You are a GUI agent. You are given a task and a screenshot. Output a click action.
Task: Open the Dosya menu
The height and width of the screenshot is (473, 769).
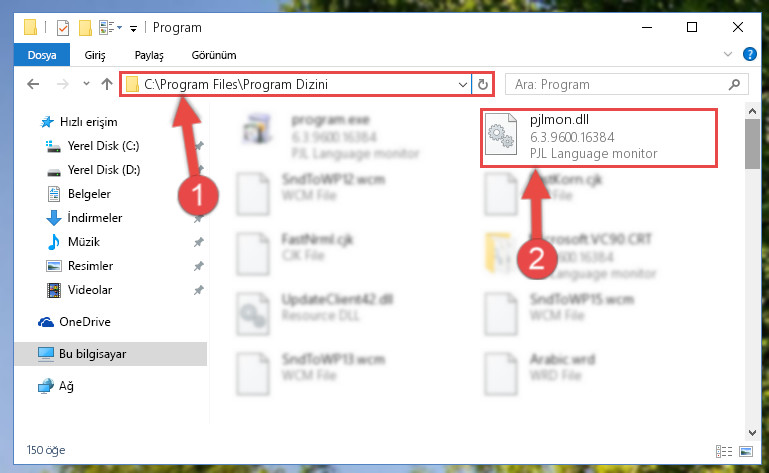tap(42, 55)
